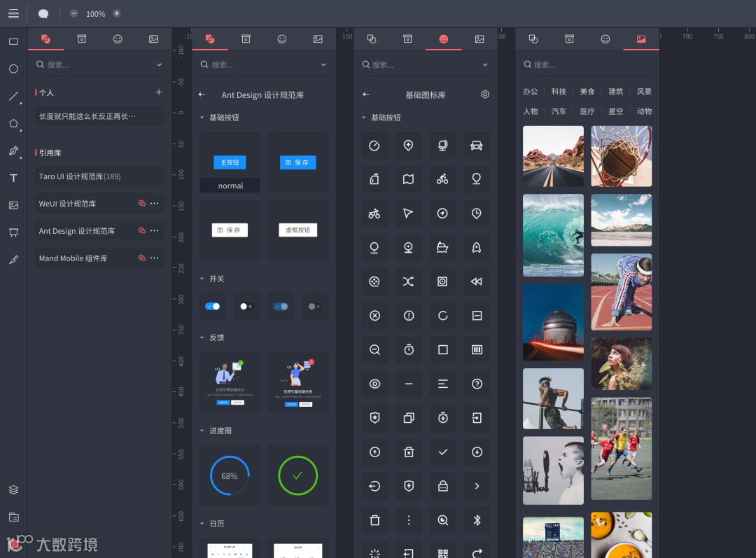Open Taro UI 设计规范库(189)

[x=99, y=176]
